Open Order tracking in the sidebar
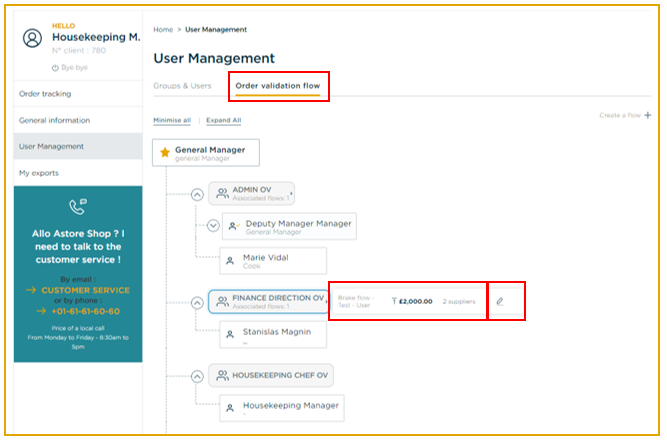This screenshot has height=442, width=667. click(78, 94)
